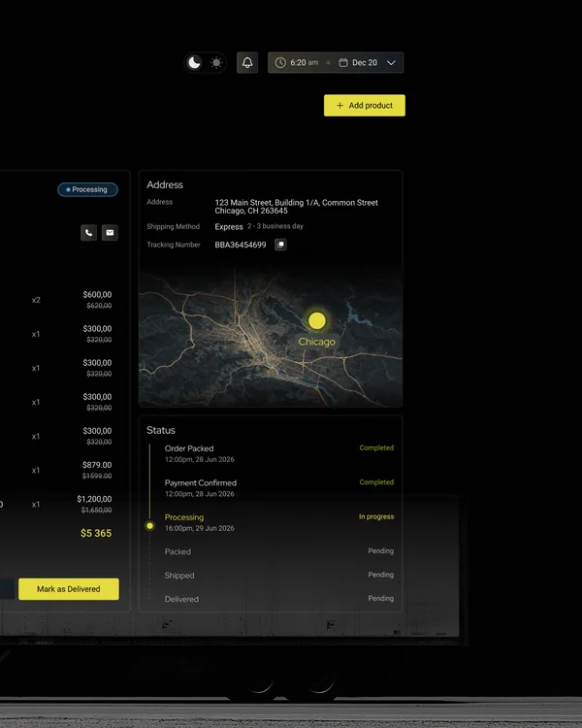
Task: Click the Tracking Number field label
Action: (x=174, y=245)
